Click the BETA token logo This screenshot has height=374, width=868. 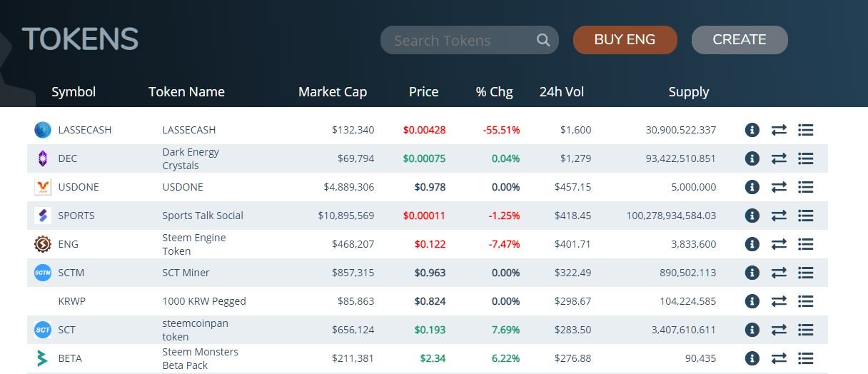[43, 358]
